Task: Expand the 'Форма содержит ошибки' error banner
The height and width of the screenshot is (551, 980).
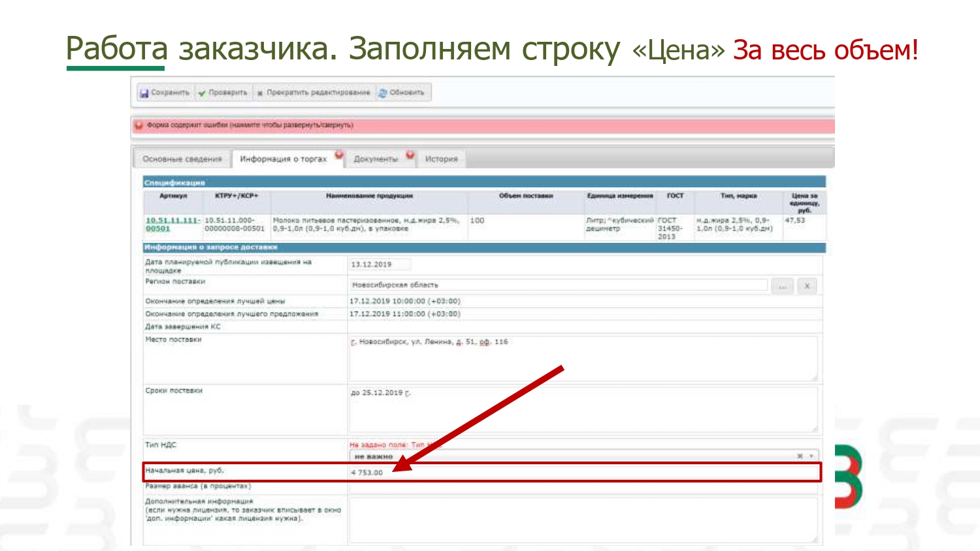Action: point(250,125)
